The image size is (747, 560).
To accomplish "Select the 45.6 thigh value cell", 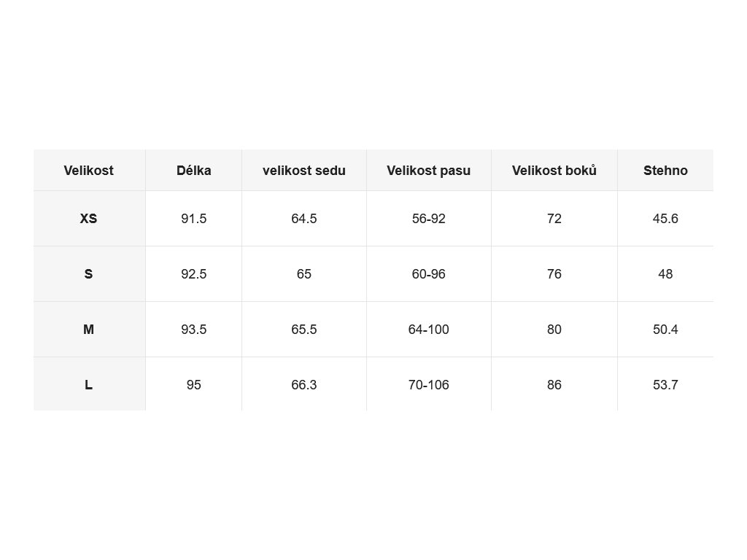I will point(665,219).
